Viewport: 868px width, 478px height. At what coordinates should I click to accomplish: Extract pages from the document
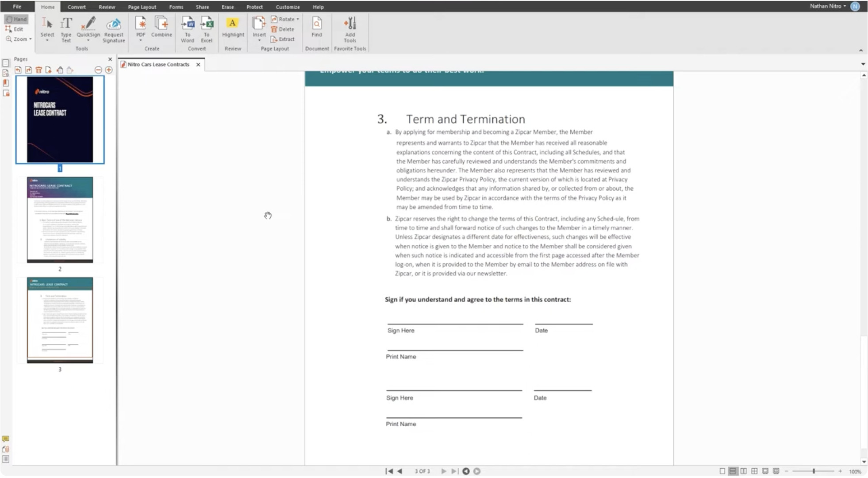click(x=282, y=39)
